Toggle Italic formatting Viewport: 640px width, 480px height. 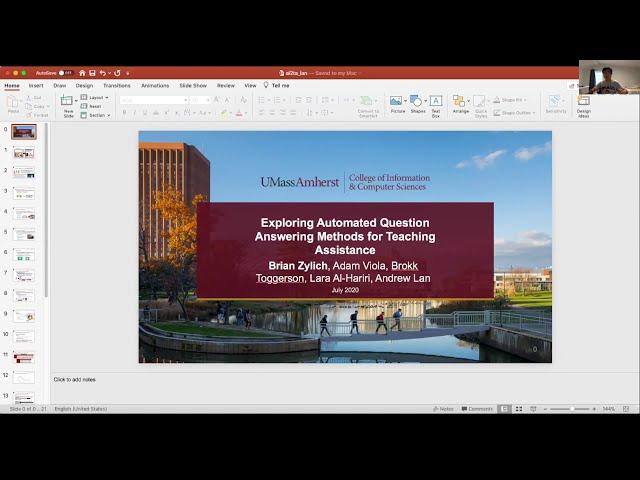134,113
